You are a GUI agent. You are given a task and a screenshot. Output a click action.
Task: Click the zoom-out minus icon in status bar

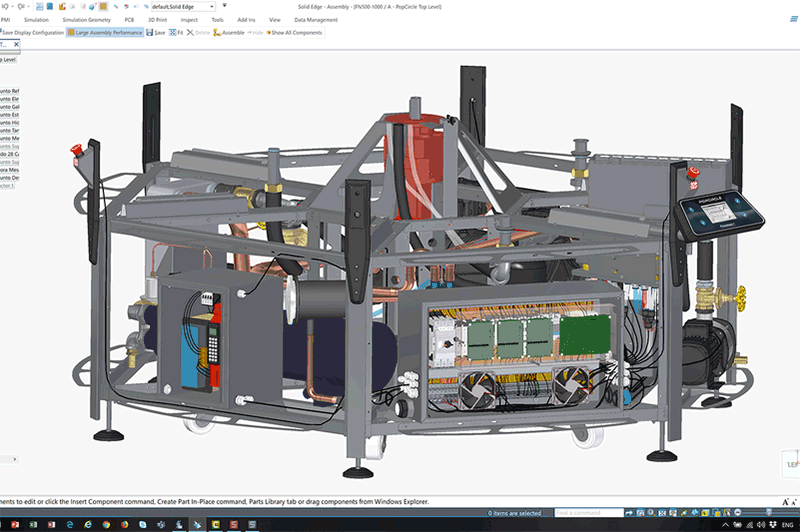(737, 512)
